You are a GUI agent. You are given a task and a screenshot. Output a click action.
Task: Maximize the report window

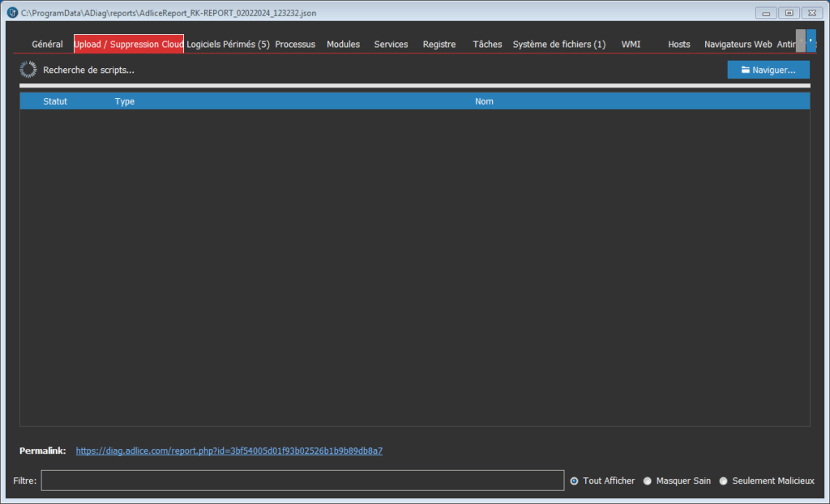[788, 12]
